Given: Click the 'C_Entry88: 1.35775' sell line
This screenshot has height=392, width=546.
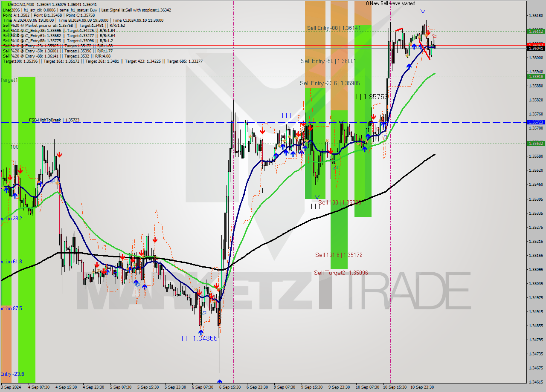Looking at the screenshot, I should tap(58, 40).
